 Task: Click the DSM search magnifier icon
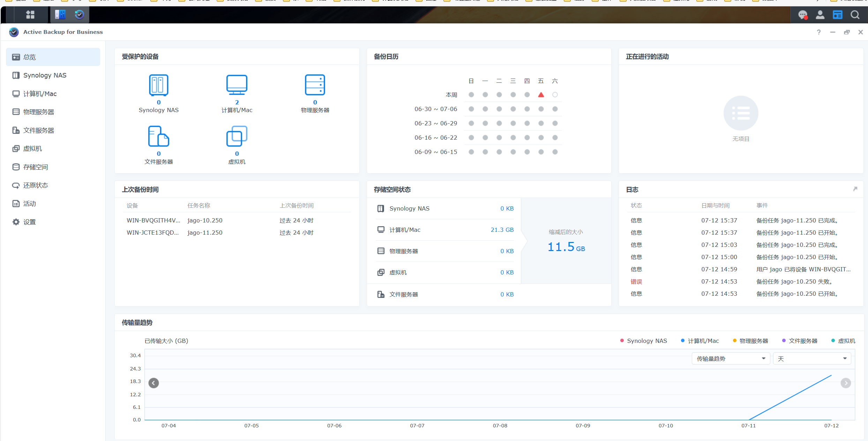855,15
